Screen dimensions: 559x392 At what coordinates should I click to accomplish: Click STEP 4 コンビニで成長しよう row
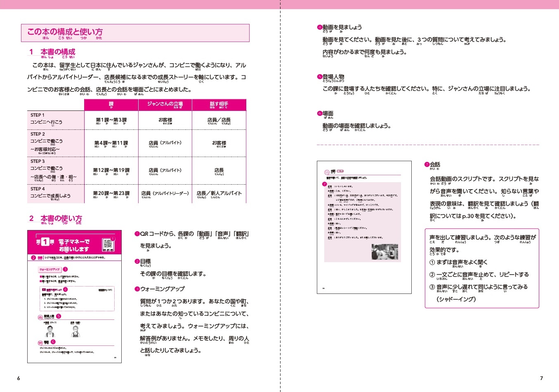[55, 193]
